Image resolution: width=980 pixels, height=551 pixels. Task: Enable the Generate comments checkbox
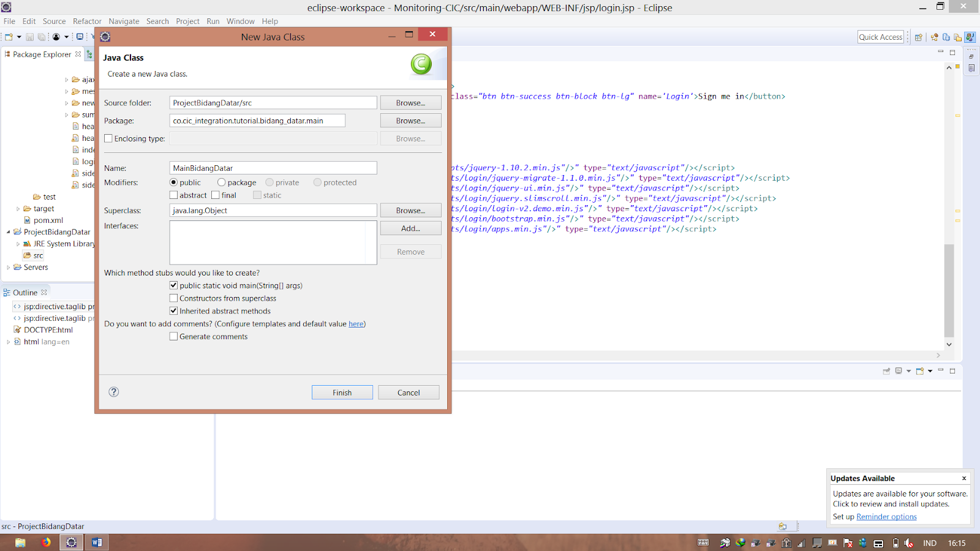(174, 336)
